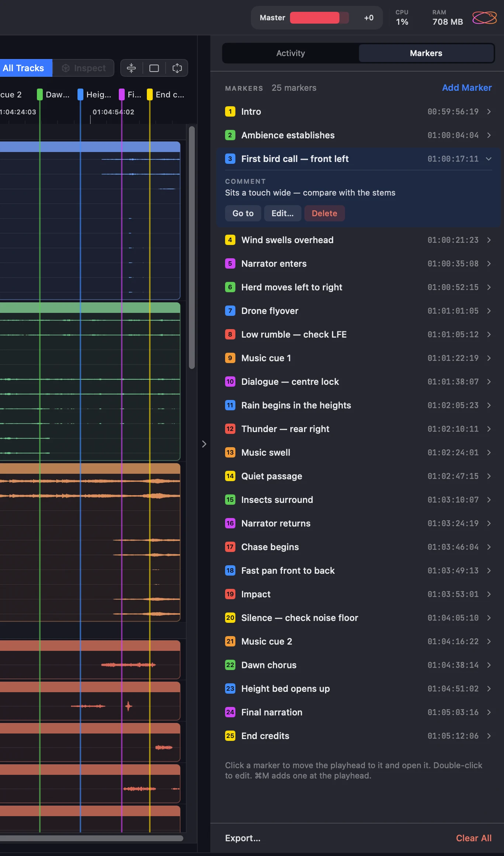Open the Markers tab

pos(426,53)
